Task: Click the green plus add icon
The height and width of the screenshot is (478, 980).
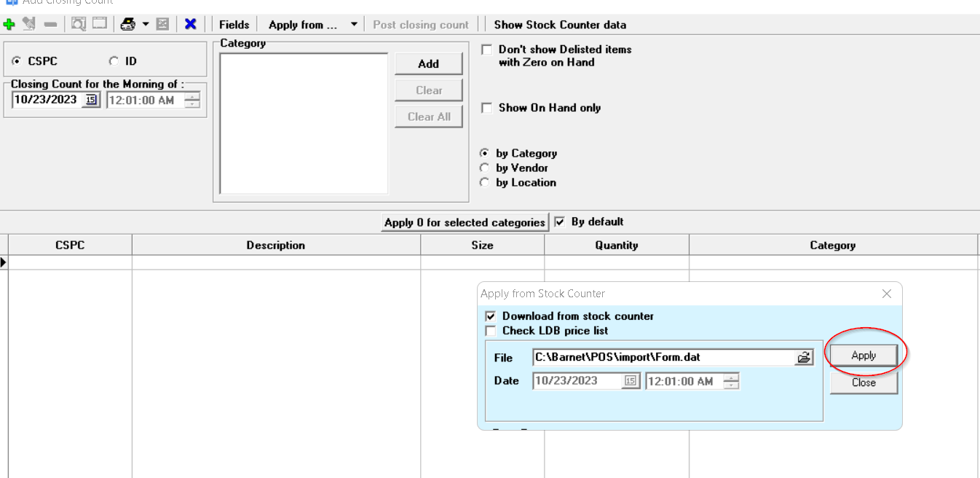Action: click(9, 24)
